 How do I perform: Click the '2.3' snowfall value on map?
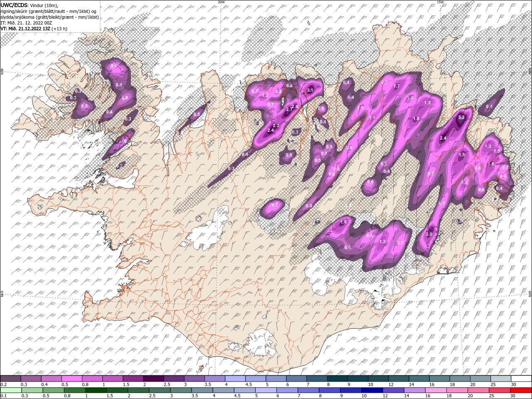(x=276, y=126)
